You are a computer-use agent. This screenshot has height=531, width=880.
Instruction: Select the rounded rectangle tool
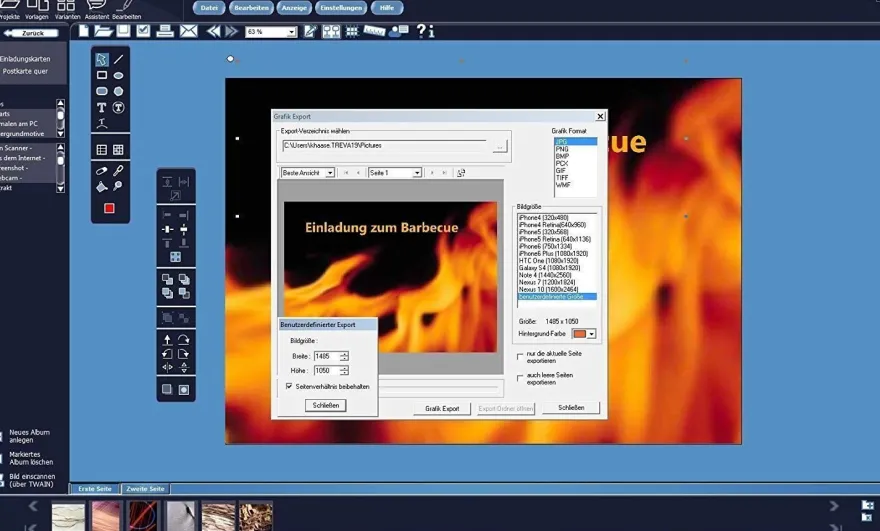(102, 91)
